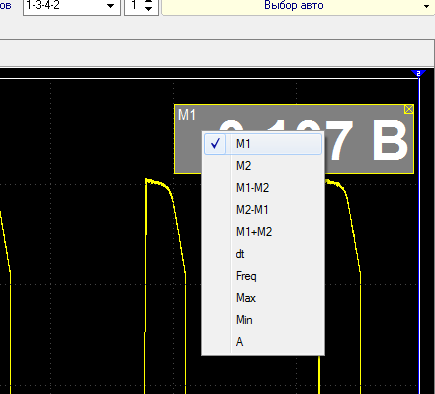This screenshot has height=394, width=435.
Task: Toggle the checked M1 menu entry
Action: point(263,144)
